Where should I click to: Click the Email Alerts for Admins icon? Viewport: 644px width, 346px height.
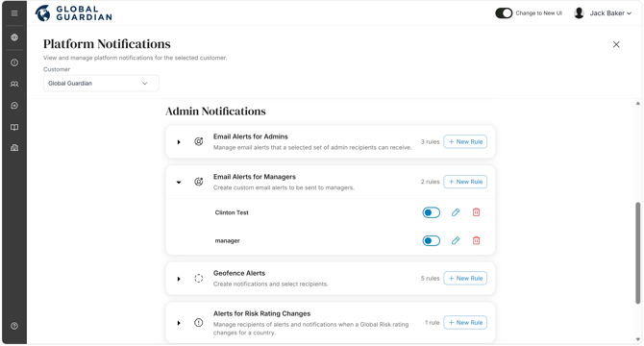[198, 141]
